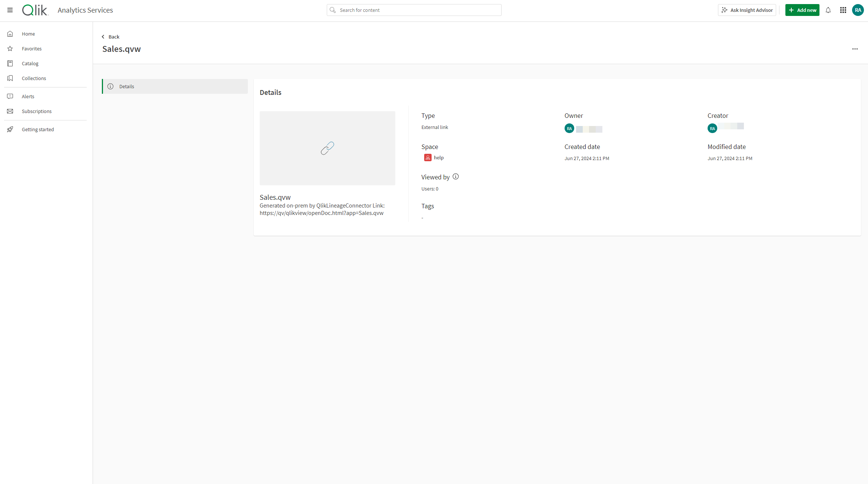
Task: Click the three-dot more options icon
Action: coord(855,49)
